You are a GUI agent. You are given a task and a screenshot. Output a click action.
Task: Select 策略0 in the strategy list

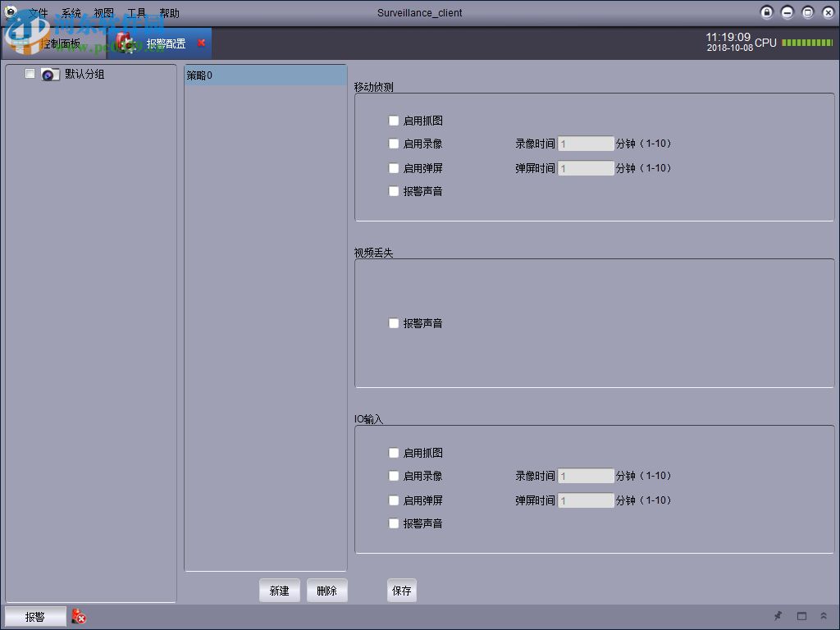[x=266, y=75]
